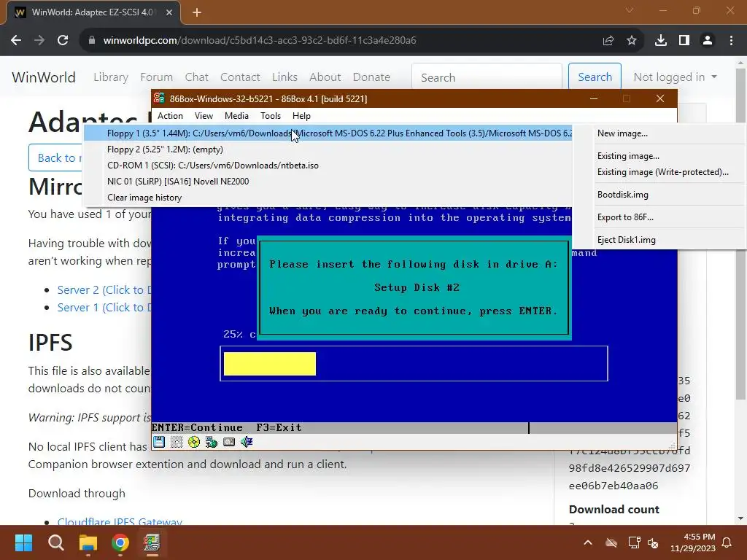Open the Forum nav link
747x560 pixels.
click(156, 77)
